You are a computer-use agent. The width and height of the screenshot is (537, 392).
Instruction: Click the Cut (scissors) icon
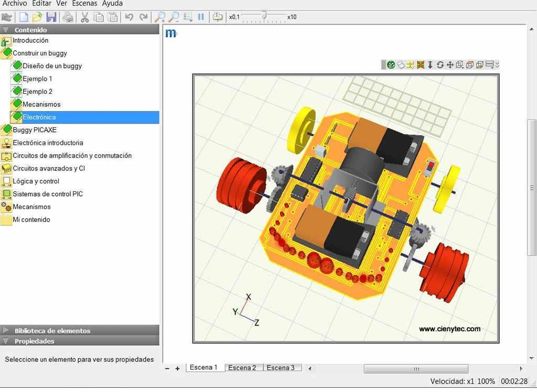point(84,17)
